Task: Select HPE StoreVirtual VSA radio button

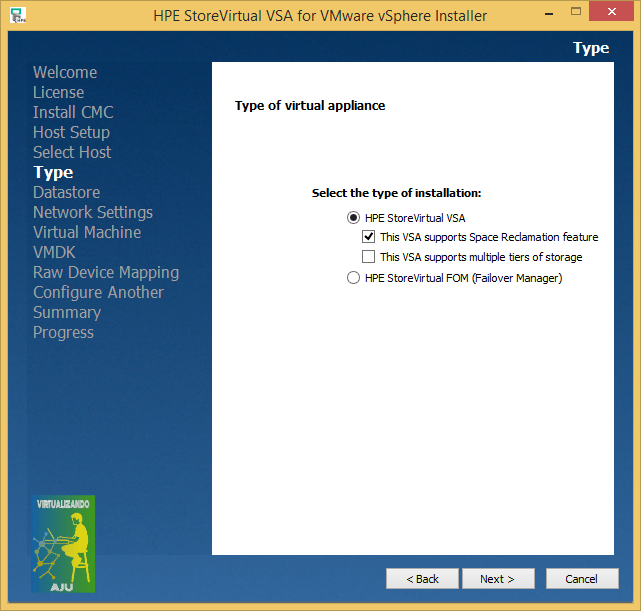Action: 353,218
